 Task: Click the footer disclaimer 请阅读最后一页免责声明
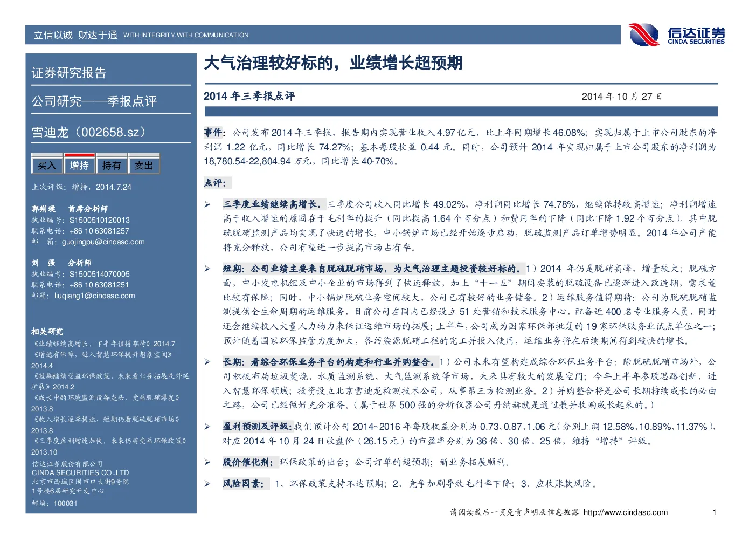click(514, 512)
